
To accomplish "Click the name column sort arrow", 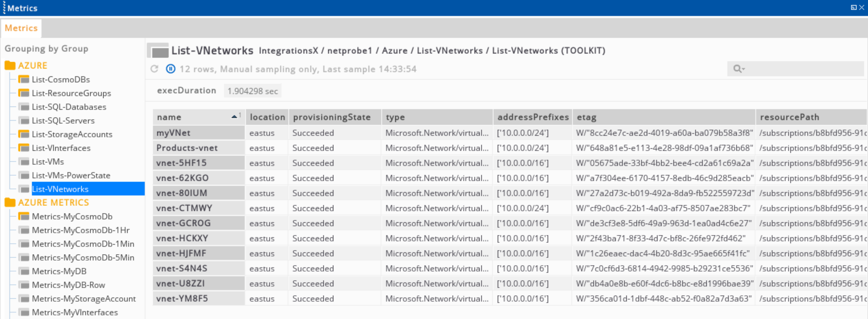I will tap(234, 116).
